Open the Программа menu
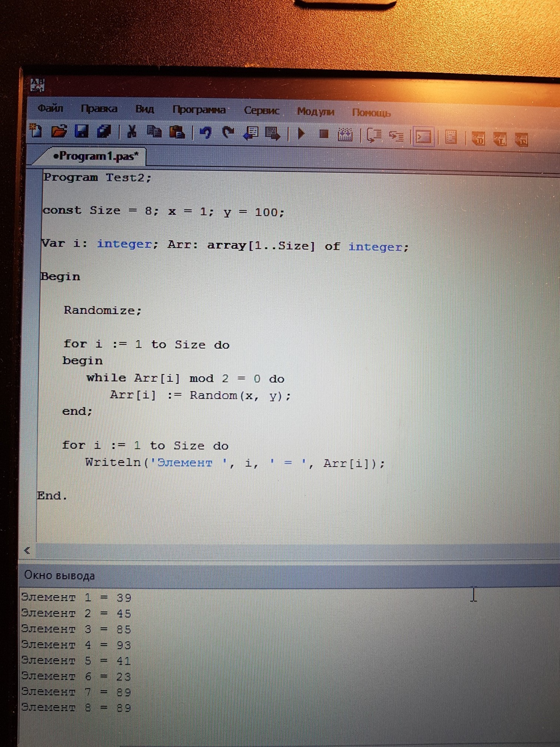The image size is (560, 747). coord(199,110)
